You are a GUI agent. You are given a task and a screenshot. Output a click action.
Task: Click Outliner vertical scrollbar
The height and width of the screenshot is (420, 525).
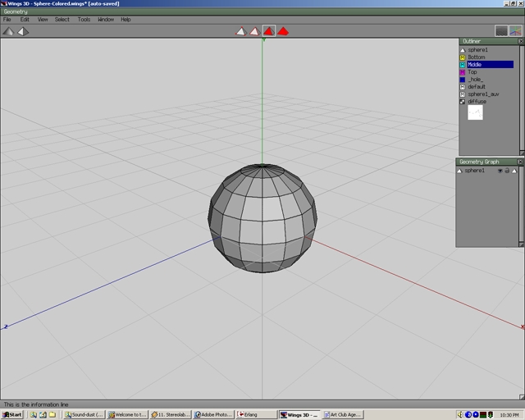pos(522,98)
